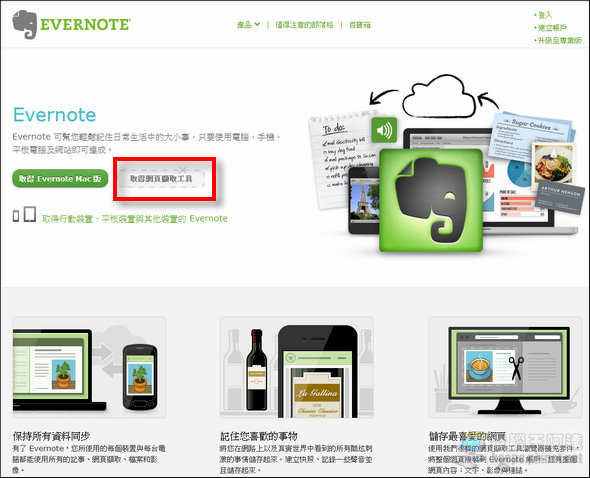Click the tablet device icon
Image resolution: width=590 pixels, height=478 pixels.
[30, 214]
